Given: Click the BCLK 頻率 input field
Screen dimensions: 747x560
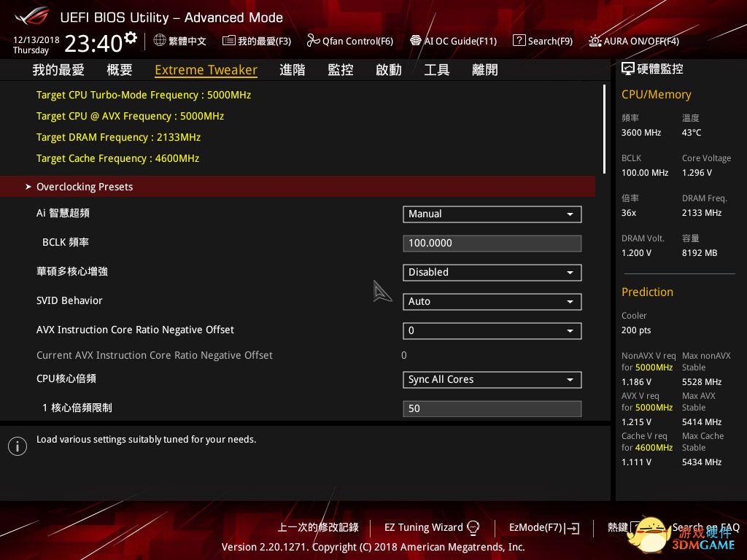Looking at the screenshot, I should pos(492,243).
